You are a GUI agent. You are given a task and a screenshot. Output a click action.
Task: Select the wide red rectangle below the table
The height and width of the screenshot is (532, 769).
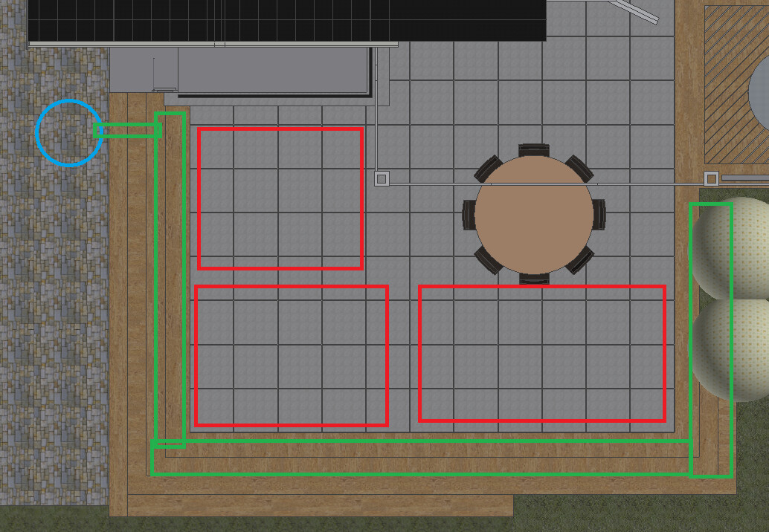[541, 287]
